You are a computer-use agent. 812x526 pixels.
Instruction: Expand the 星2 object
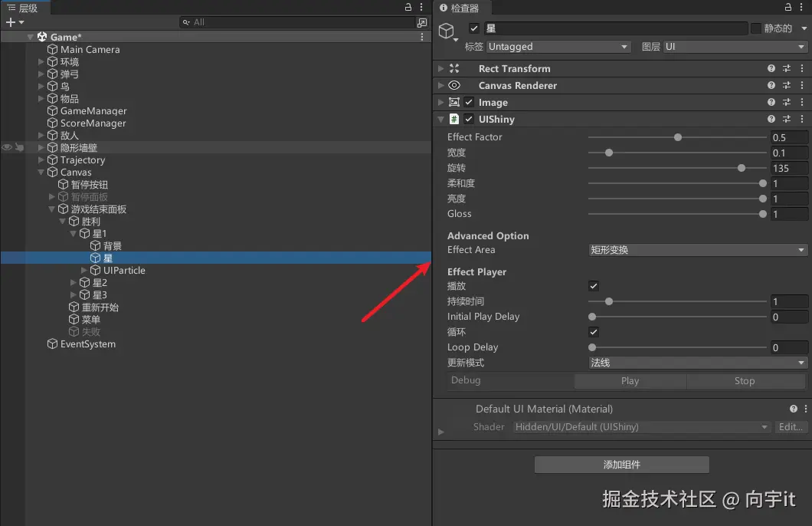tap(73, 282)
